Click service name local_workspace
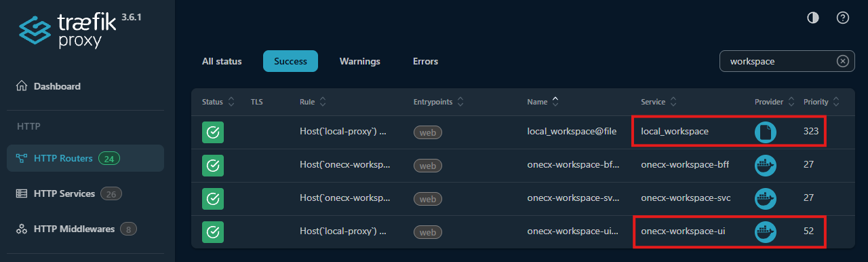The image size is (868, 262). click(x=675, y=131)
